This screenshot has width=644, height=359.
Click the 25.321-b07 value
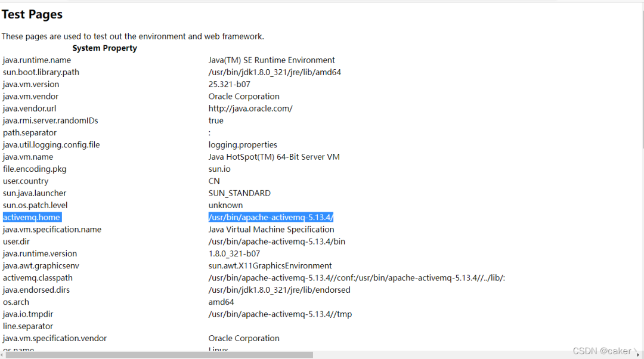click(x=229, y=84)
